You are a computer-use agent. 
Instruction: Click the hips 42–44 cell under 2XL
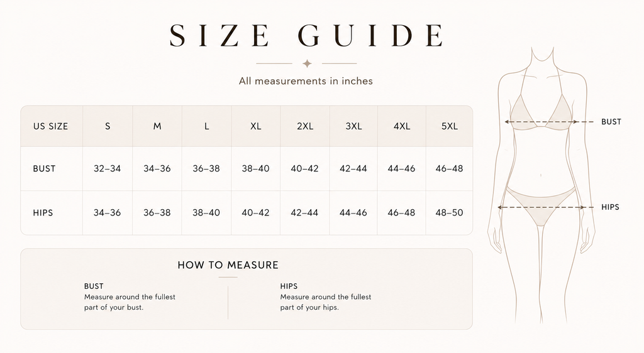(304, 213)
